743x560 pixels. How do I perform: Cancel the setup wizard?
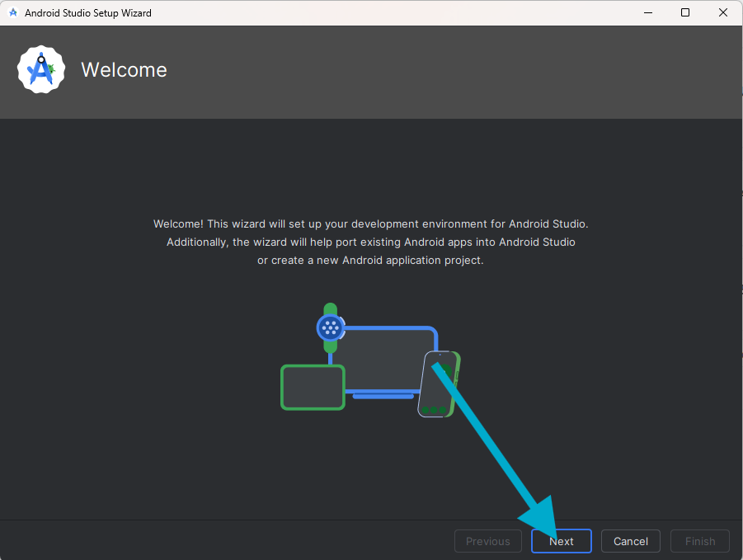[630, 541]
